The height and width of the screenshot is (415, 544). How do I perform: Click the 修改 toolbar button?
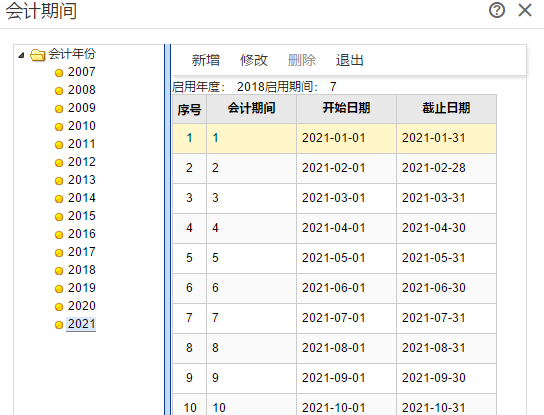pyautogui.click(x=254, y=60)
